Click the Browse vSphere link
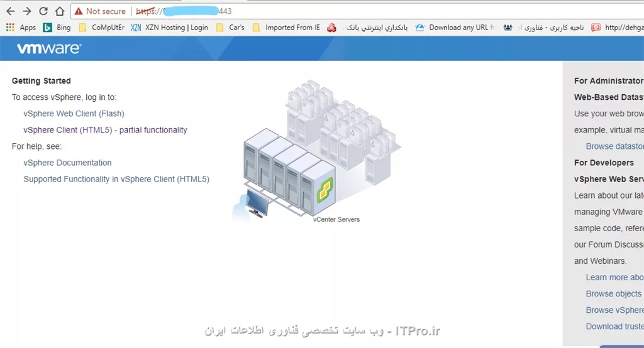The height and width of the screenshot is (348, 644). [615, 310]
